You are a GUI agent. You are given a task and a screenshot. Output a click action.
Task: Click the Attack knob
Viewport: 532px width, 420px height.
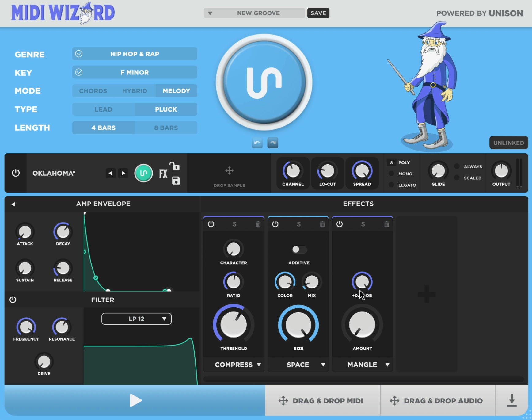[25, 232]
